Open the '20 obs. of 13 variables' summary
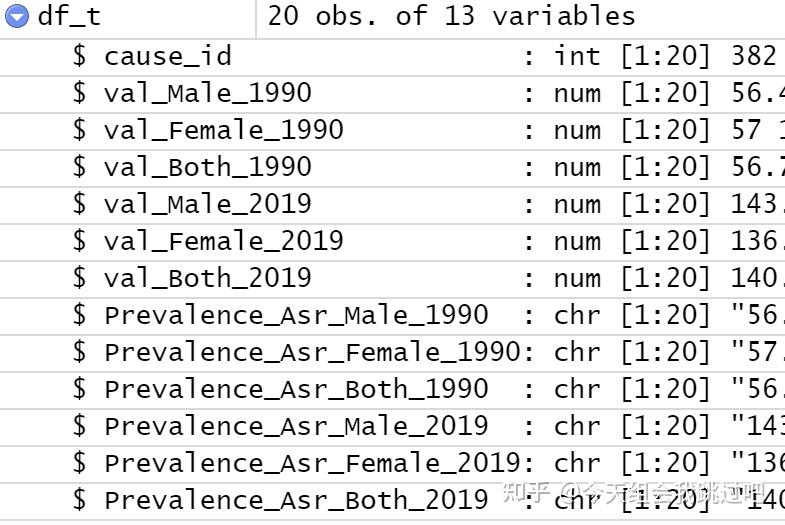Viewport: 785px width, 525px height. tap(451, 17)
